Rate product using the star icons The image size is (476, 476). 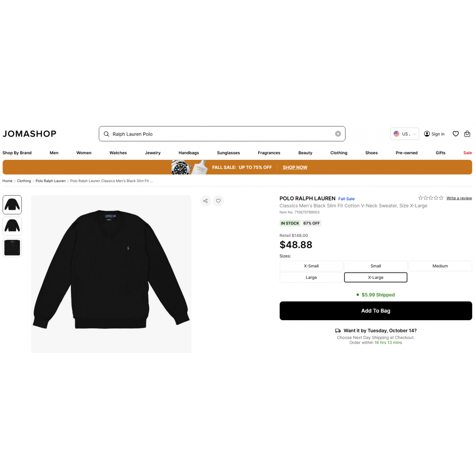[431, 198]
